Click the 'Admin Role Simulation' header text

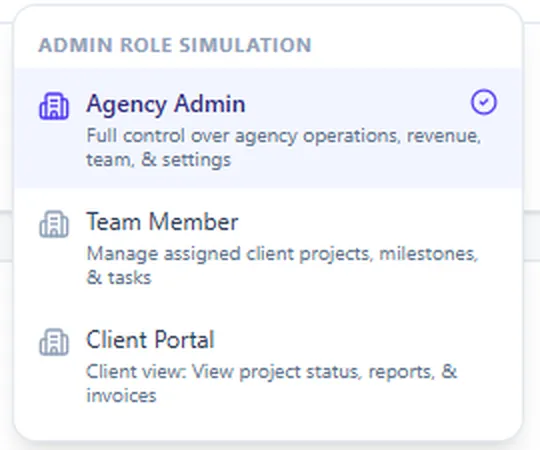pos(175,45)
